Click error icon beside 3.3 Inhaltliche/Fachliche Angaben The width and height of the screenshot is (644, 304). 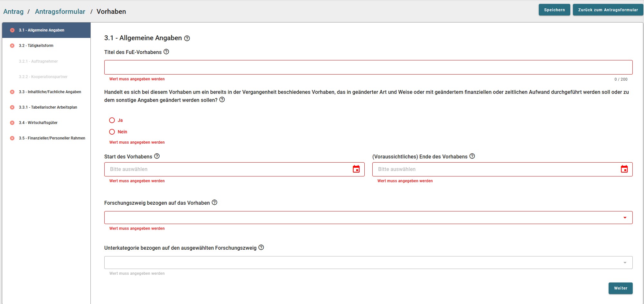[12, 92]
